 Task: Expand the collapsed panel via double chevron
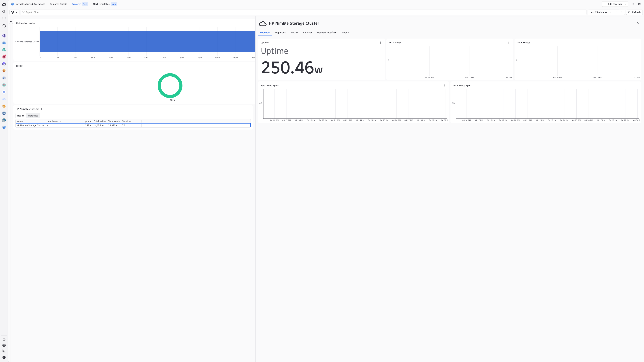coord(11,22)
